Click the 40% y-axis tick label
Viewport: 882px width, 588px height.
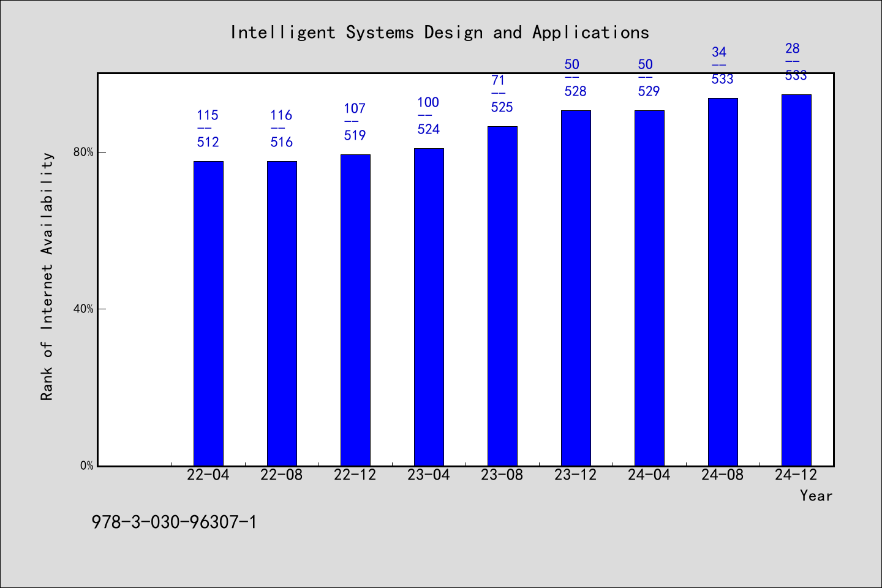click(83, 309)
